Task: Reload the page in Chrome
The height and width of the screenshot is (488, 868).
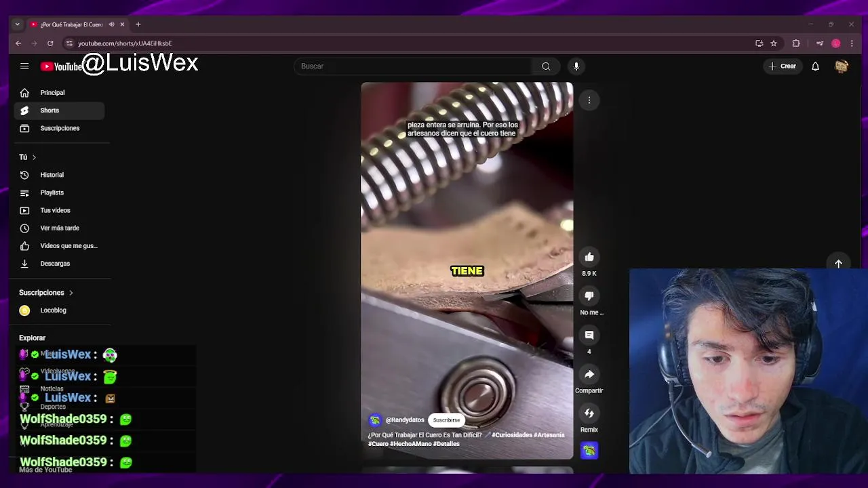Action: tap(50, 43)
